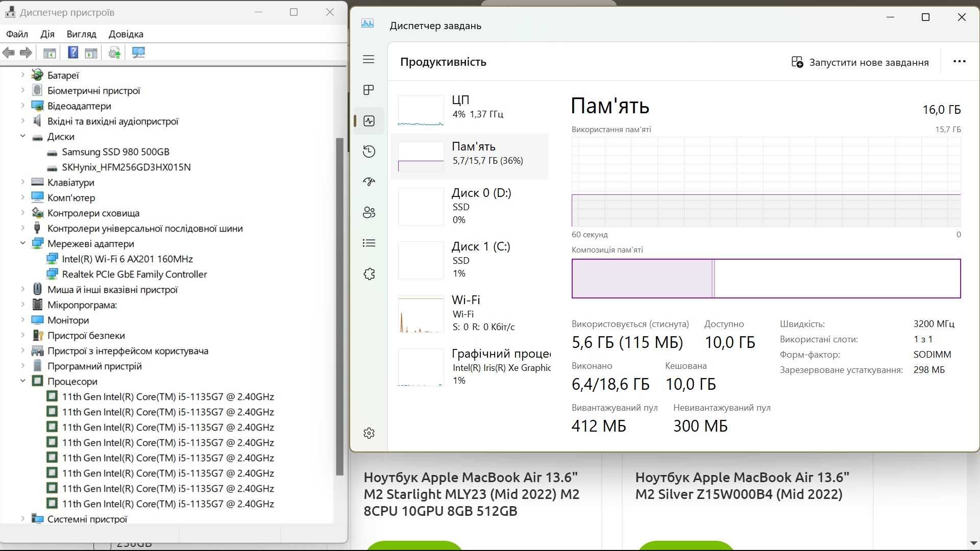The height and width of the screenshot is (551, 980).
Task: Click Запустити нове завдання button
Action: pos(860,62)
